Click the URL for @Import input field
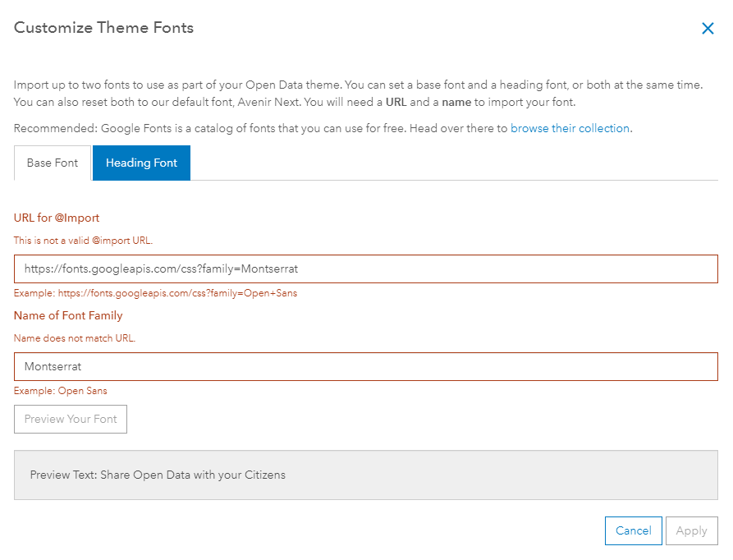 click(x=365, y=269)
